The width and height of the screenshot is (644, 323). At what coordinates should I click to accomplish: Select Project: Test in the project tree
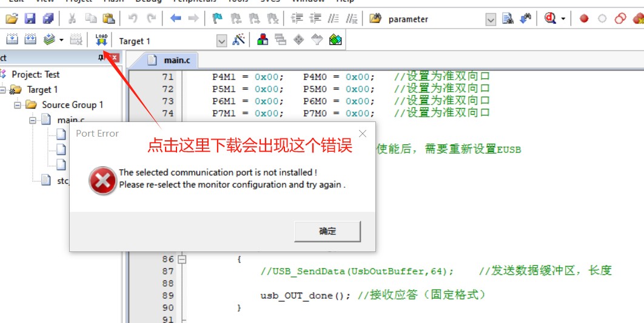point(35,75)
